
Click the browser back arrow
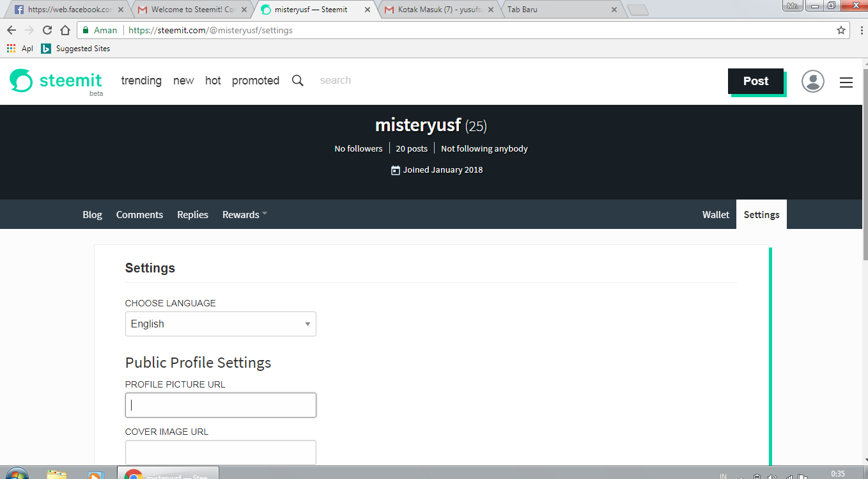12,29
